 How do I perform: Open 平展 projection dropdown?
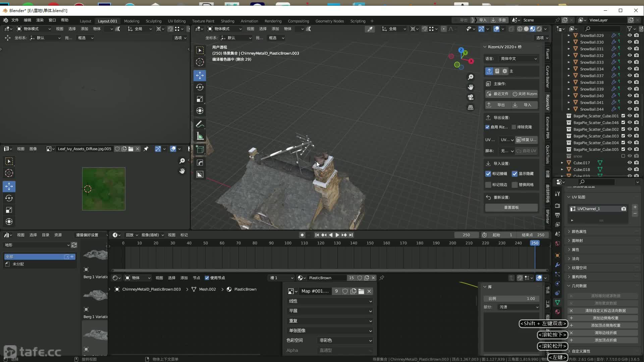point(330,311)
